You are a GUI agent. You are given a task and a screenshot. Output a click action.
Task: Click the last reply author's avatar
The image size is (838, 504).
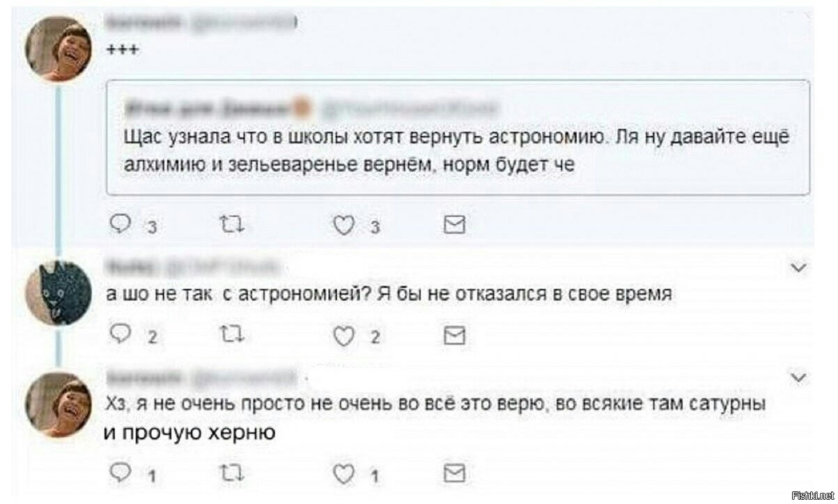coord(59,405)
